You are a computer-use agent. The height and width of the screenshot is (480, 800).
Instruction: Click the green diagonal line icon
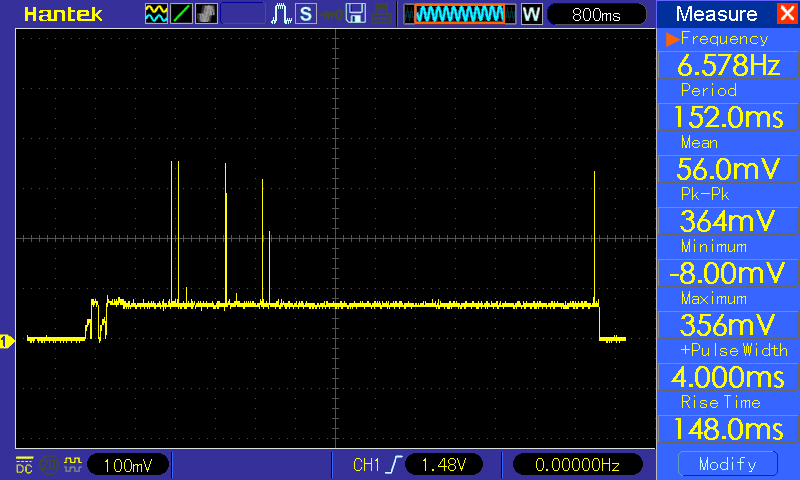181,14
